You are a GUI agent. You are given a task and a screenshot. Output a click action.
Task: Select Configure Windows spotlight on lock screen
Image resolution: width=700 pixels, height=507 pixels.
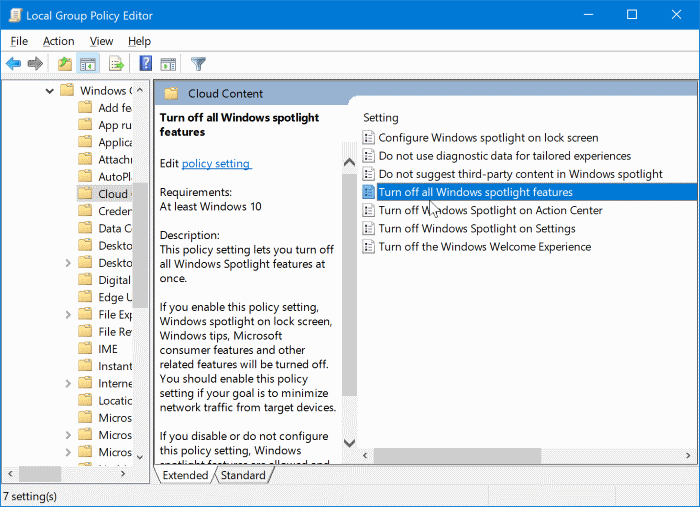pyautogui.click(x=488, y=137)
